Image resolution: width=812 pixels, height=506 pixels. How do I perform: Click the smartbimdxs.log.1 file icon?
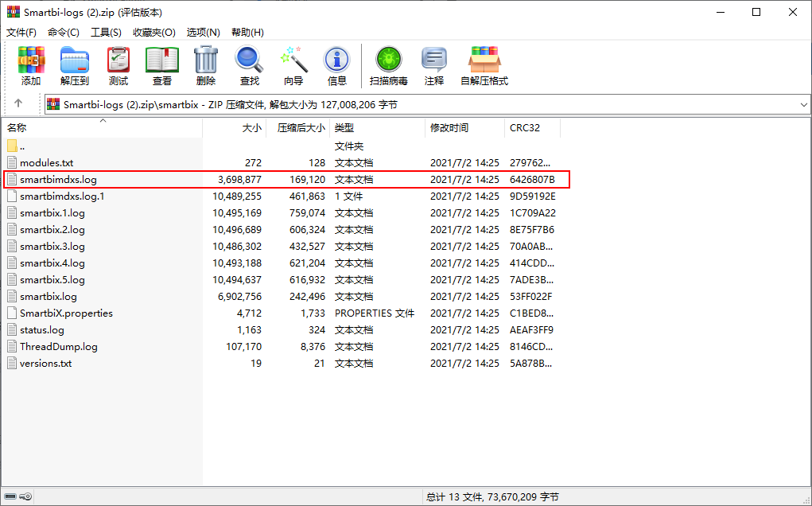click(12, 197)
